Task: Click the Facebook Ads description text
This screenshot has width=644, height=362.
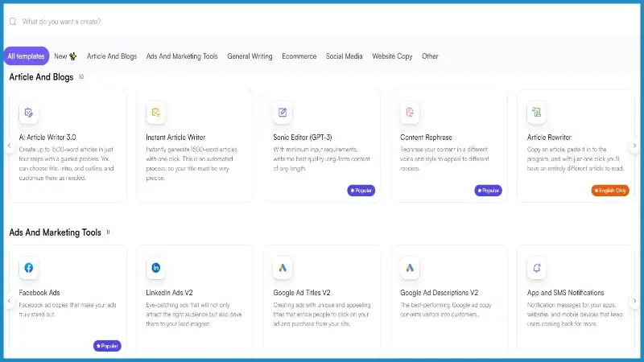Action: 68,310
